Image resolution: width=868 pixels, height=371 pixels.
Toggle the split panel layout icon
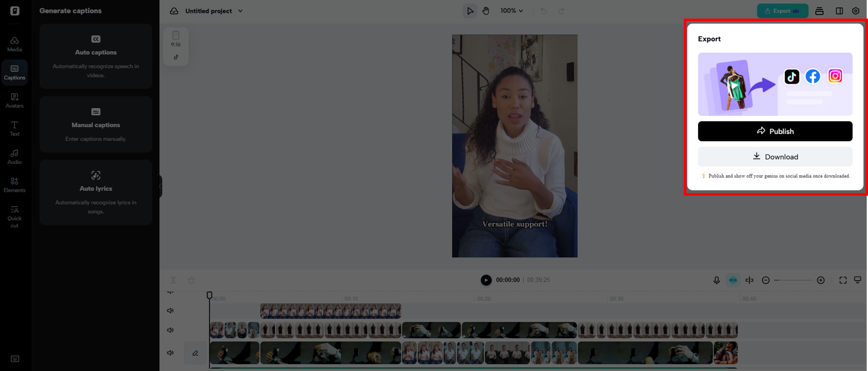coord(839,11)
